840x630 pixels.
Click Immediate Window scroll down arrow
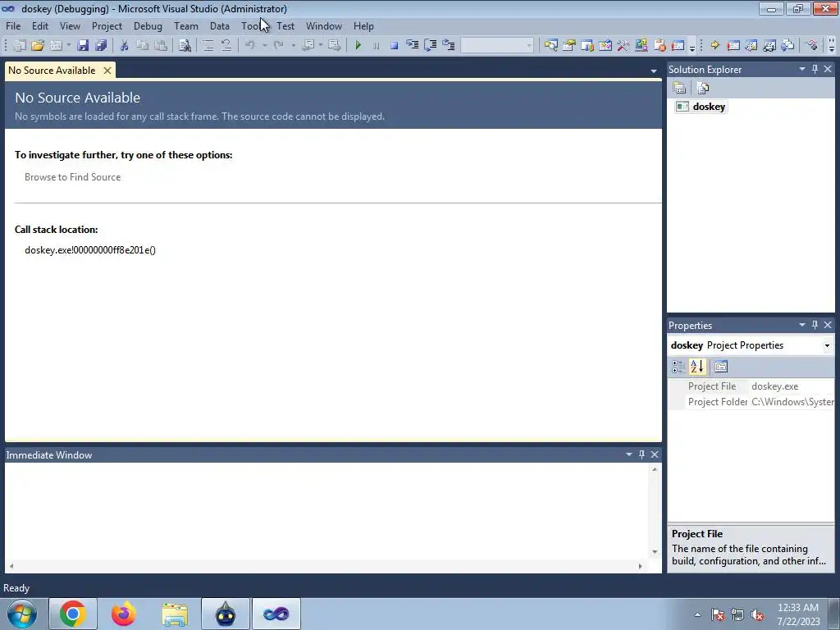tap(655, 552)
